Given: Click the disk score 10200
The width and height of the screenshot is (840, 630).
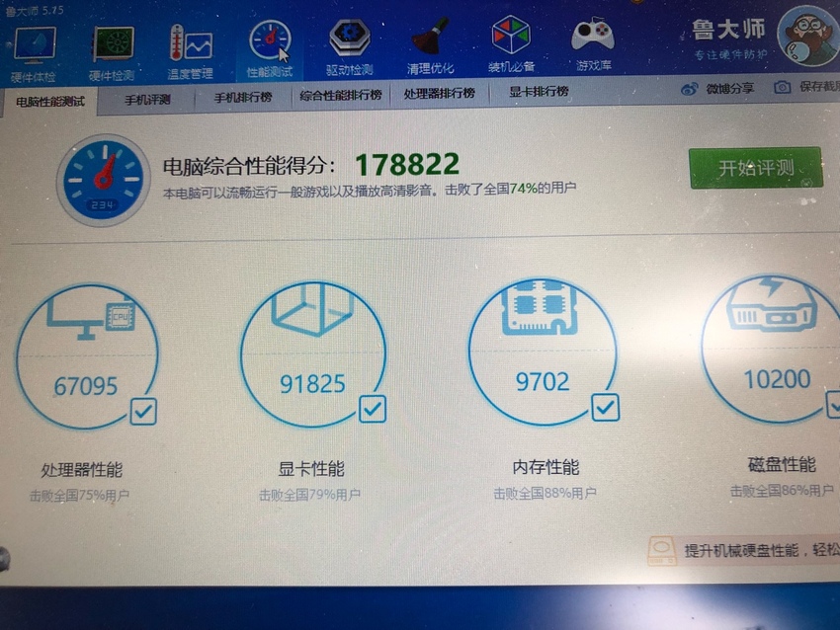Looking at the screenshot, I should (778, 379).
